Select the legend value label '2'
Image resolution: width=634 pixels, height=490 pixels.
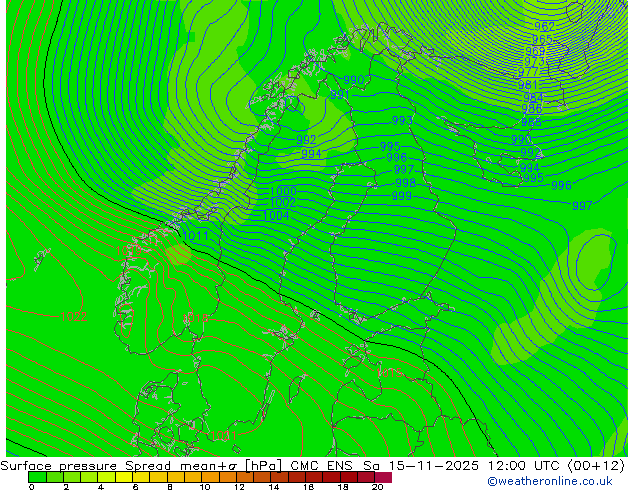pos(66,487)
